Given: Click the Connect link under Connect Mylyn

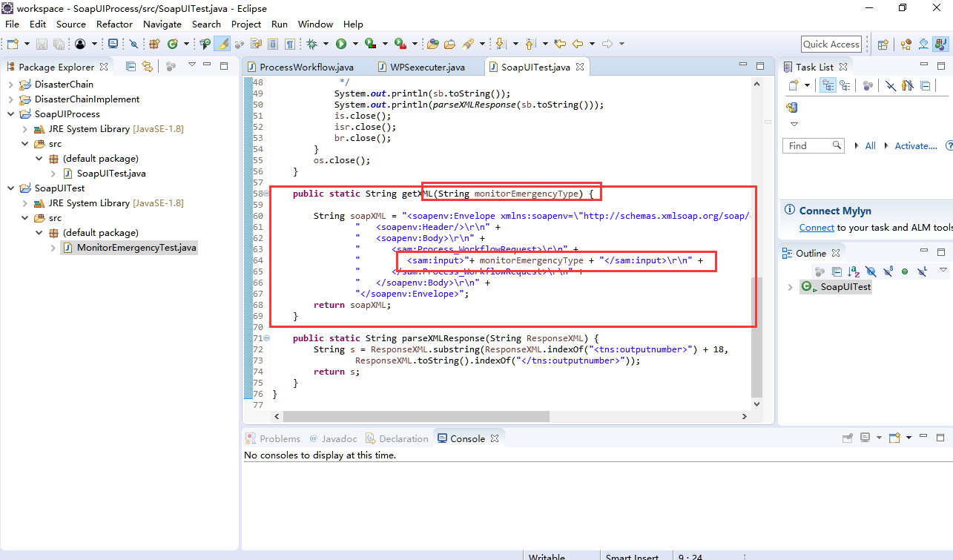Looking at the screenshot, I should coord(816,228).
